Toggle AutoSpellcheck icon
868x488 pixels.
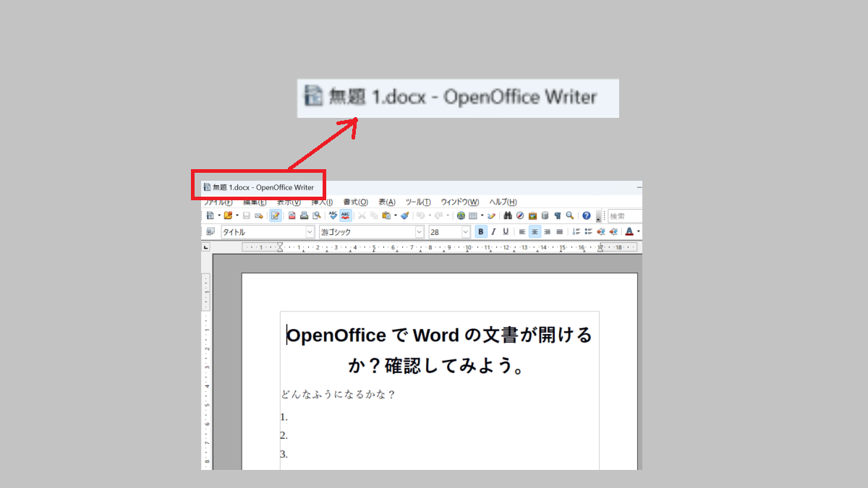(346, 215)
